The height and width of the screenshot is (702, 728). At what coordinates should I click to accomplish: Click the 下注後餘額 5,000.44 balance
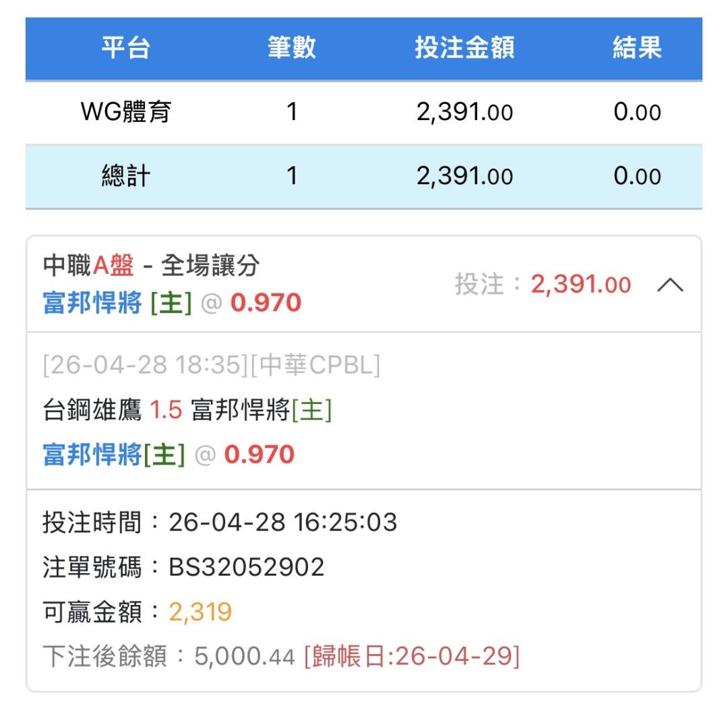[244, 656]
